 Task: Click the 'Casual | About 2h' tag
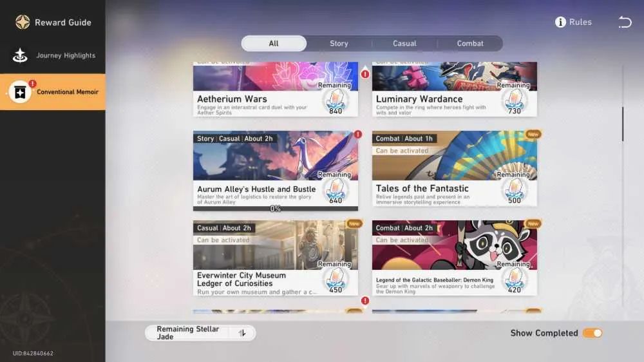point(224,228)
